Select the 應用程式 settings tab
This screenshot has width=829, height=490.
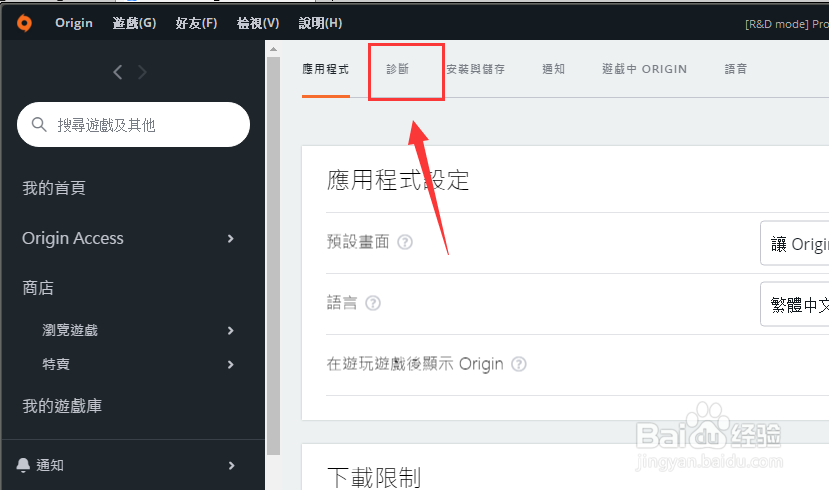click(326, 69)
